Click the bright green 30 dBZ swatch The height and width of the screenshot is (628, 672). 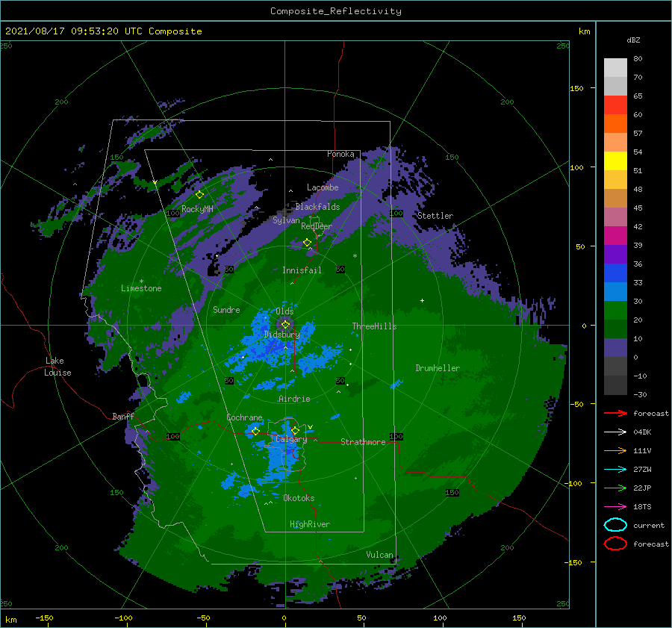click(x=615, y=310)
